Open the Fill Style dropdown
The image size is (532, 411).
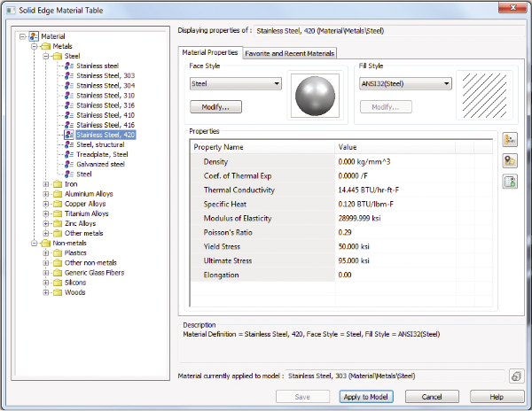[x=405, y=83]
